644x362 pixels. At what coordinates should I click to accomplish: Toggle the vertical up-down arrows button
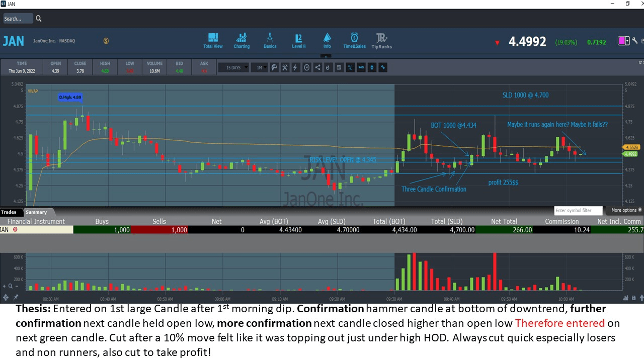(372, 67)
